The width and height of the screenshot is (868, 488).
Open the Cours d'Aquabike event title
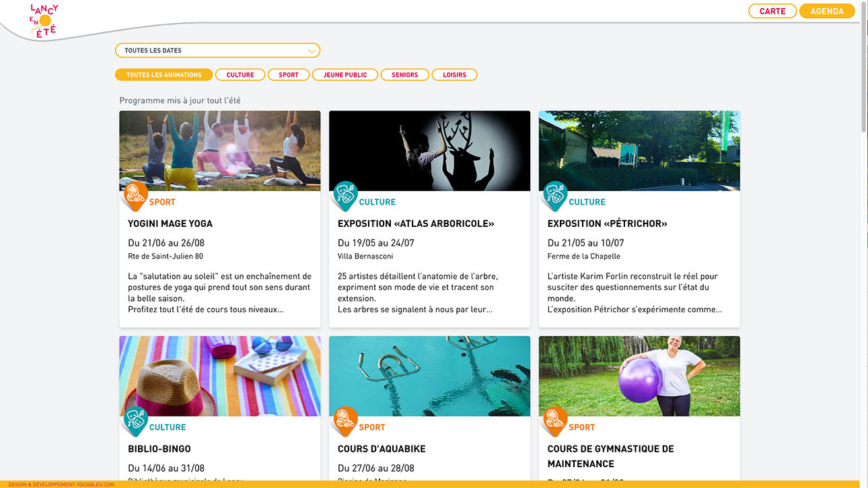click(x=382, y=449)
